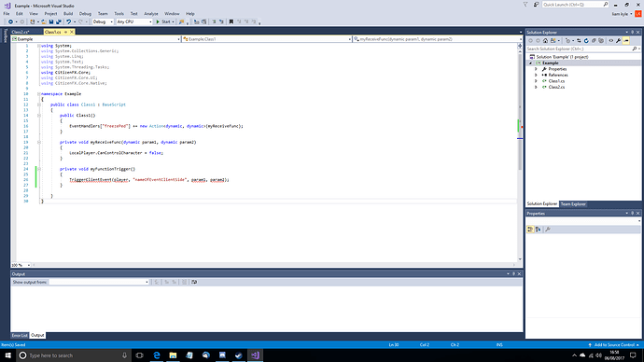Click Add to Source Control
644x362 pixels.
point(614,345)
